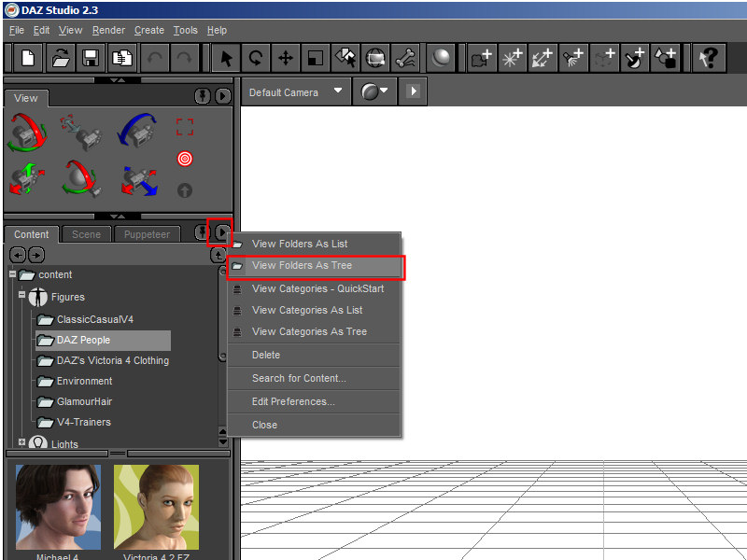Pin the View panel with pushpin button

point(203,96)
